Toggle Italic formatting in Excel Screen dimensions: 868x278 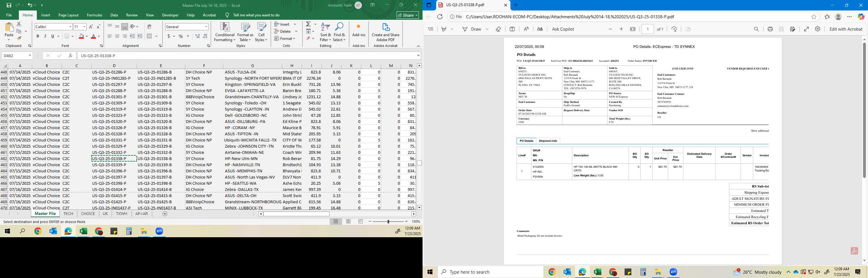[x=45, y=36]
